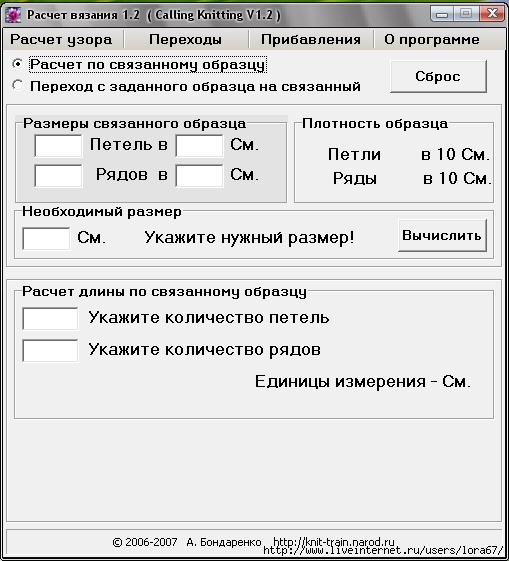The width and height of the screenshot is (509, 561).
Task: Focus the centimeters field after 'Рядов в'
Action: 199,175
